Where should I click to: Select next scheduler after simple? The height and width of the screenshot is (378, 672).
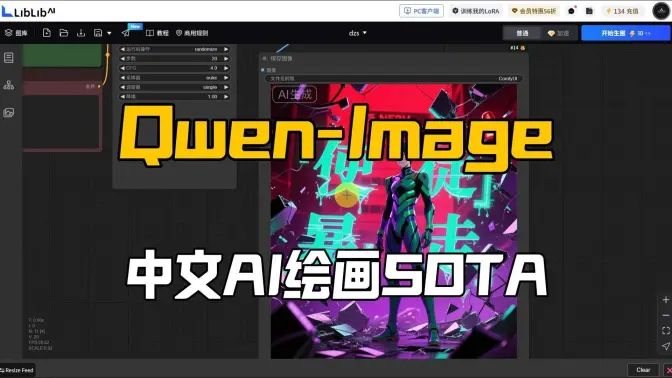[x=226, y=87]
